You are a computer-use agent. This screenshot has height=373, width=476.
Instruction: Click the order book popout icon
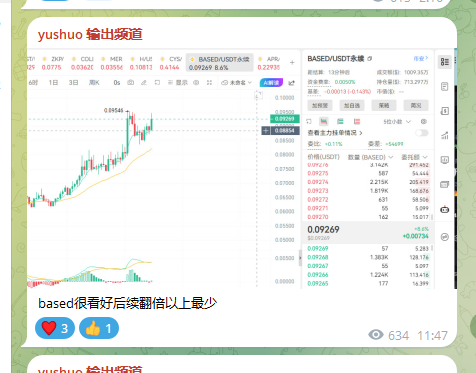click(x=309, y=121)
